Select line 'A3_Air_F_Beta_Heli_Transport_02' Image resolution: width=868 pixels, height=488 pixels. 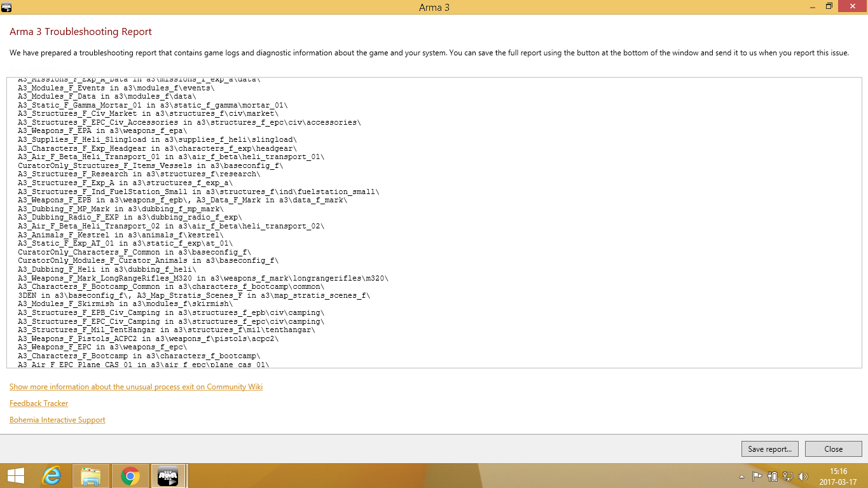click(x=170, y=226)
